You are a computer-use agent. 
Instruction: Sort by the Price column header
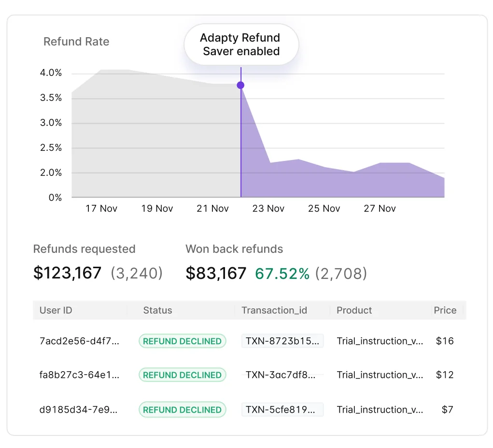click(445, 310)
